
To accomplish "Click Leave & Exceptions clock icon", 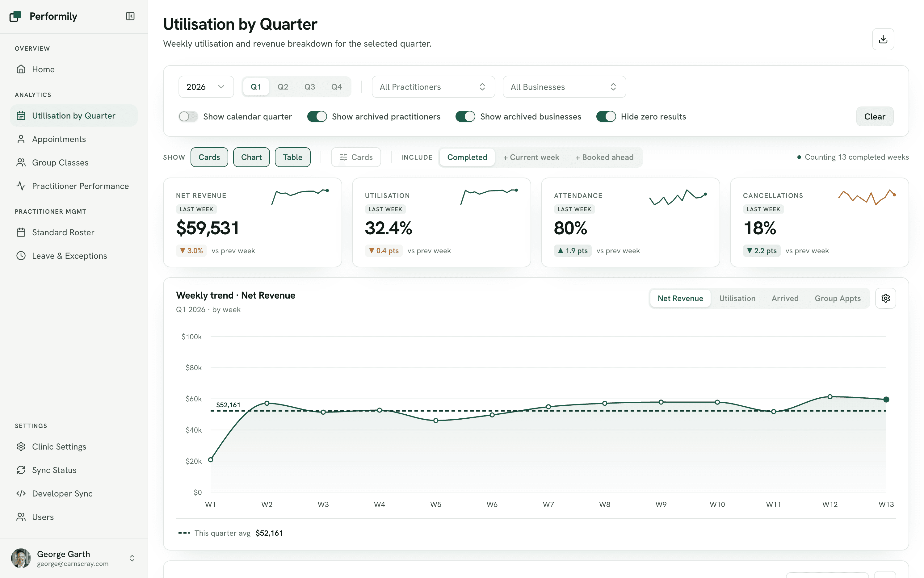I will (21, 256).
